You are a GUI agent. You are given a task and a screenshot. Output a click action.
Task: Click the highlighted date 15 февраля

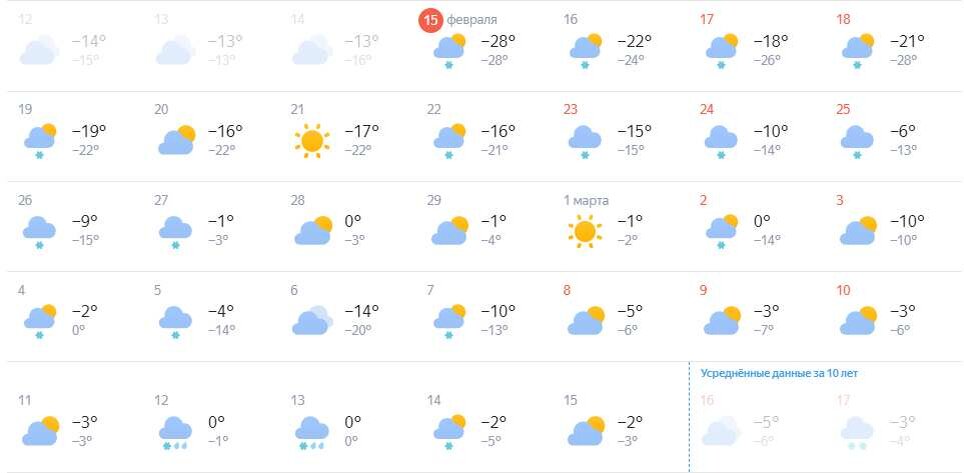(x=459, y=20)
